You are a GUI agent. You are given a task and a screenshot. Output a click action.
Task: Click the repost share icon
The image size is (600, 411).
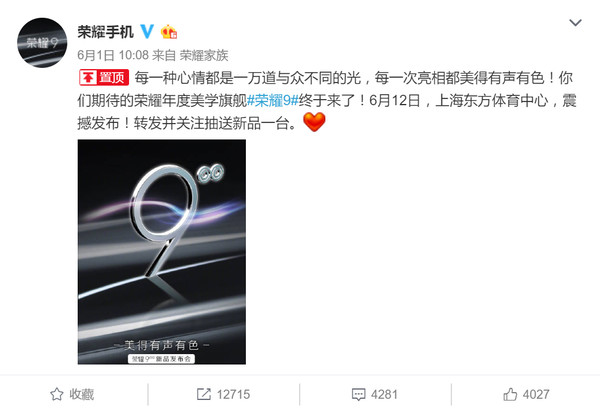[204, 394]
